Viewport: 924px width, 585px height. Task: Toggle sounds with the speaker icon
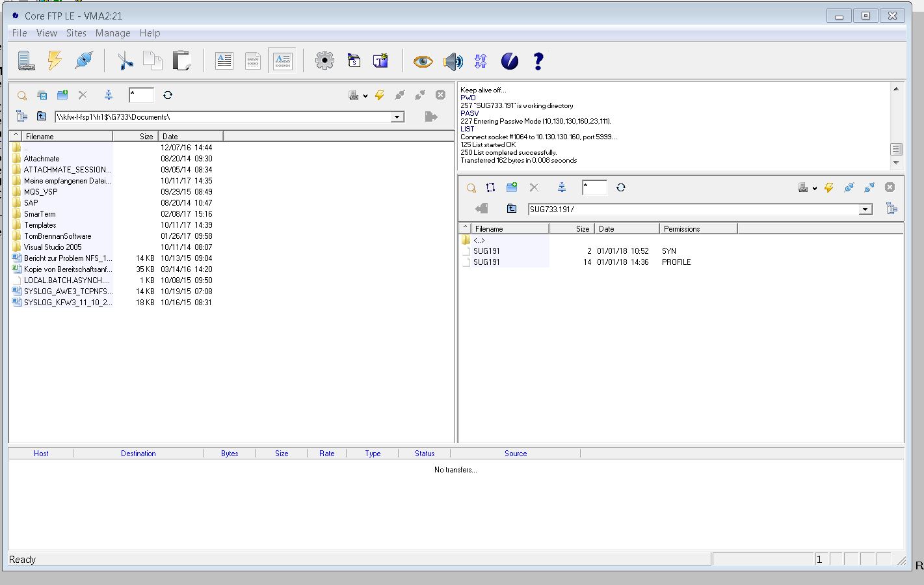point(453,61)
